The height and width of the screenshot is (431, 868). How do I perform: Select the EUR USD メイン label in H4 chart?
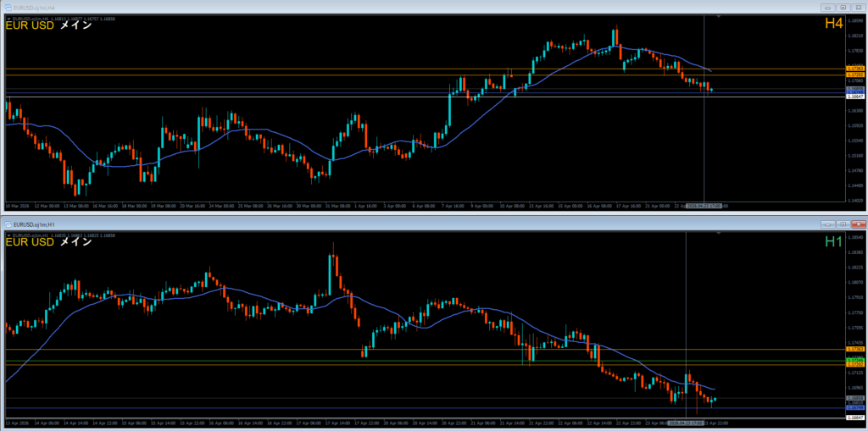[48, 25]
